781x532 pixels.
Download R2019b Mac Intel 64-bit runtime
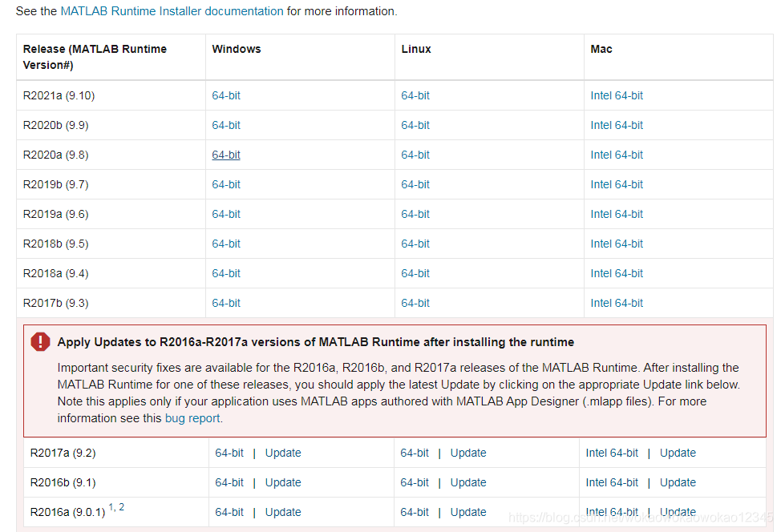tap(617, 184)
